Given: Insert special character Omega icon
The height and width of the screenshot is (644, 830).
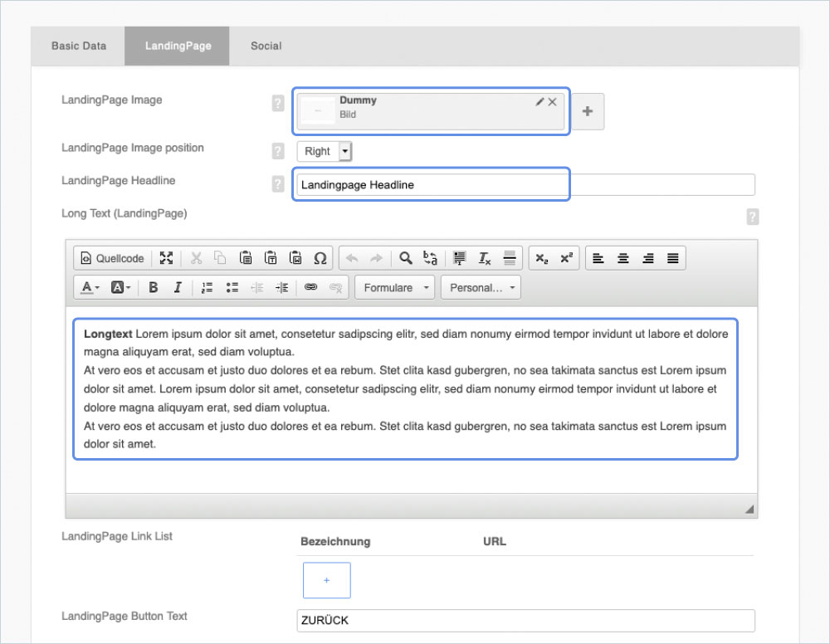Looking at the screenshot, I should click(320, 258).
